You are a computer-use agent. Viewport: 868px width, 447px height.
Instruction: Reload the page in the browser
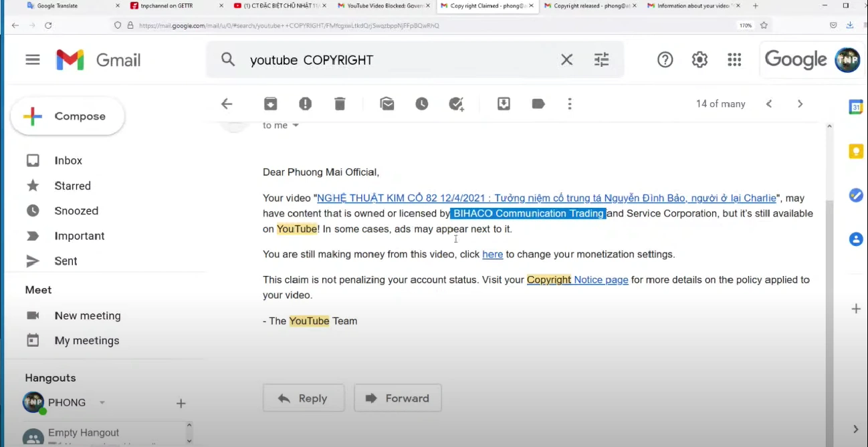[48, 25]
